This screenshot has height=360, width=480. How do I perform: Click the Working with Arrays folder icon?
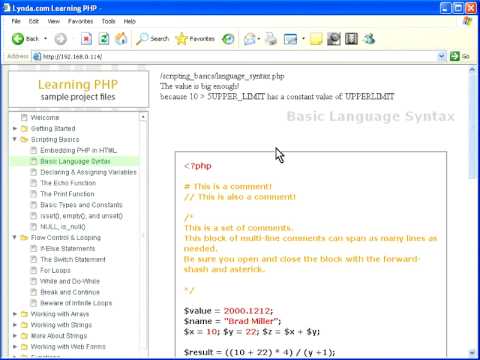coord(24,314)
